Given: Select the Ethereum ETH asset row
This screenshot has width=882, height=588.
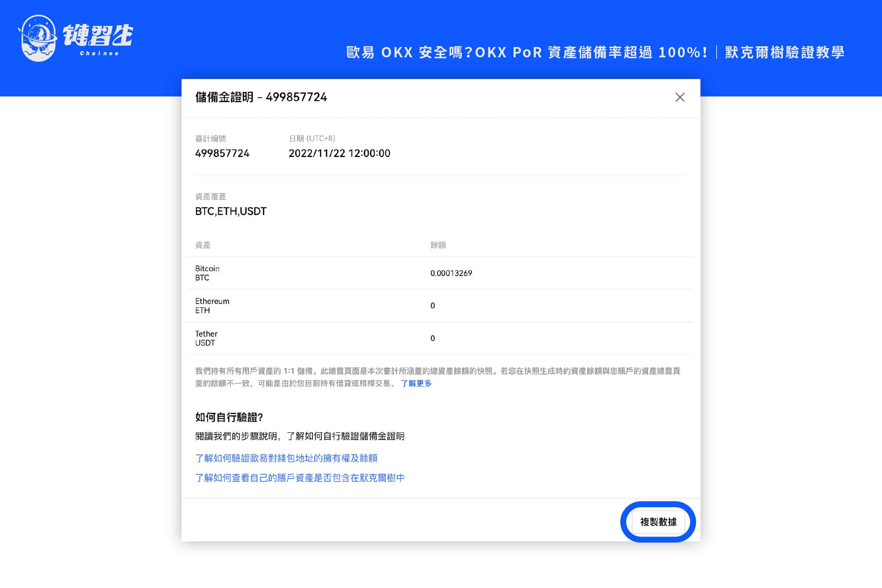Looking at the screenshot, I should (440, 306).
